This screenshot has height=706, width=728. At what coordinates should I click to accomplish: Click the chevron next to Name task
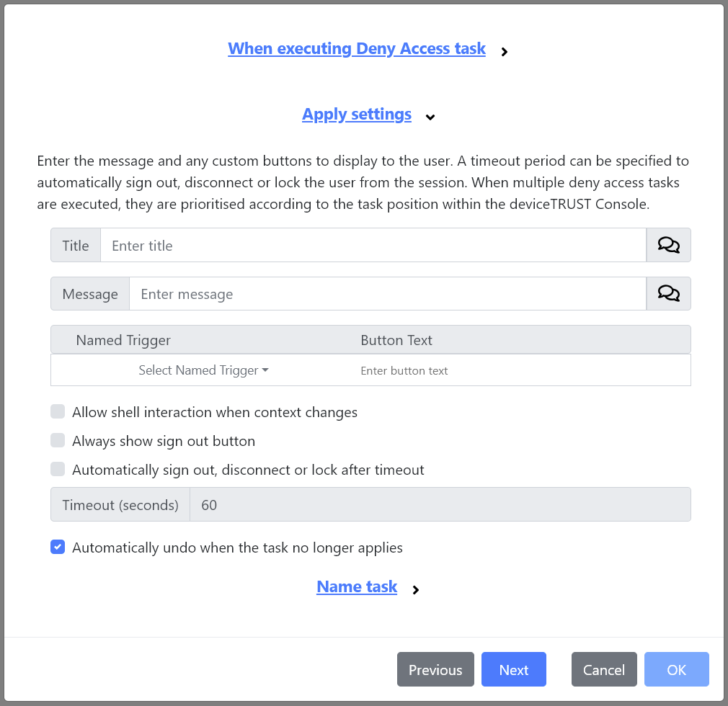[x=415, y=589]
